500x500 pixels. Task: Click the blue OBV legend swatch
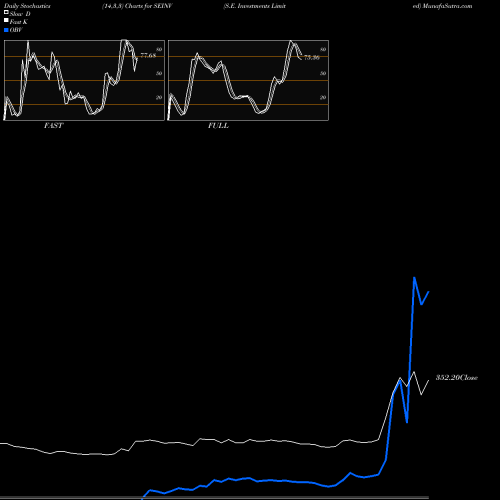point(6,30)
